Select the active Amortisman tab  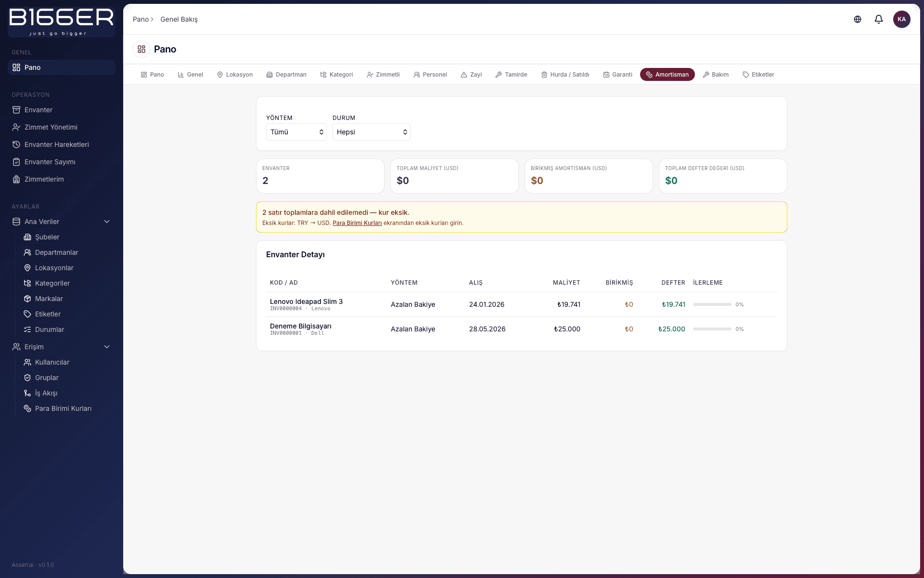pyautogui.click(x=667, y=75)
